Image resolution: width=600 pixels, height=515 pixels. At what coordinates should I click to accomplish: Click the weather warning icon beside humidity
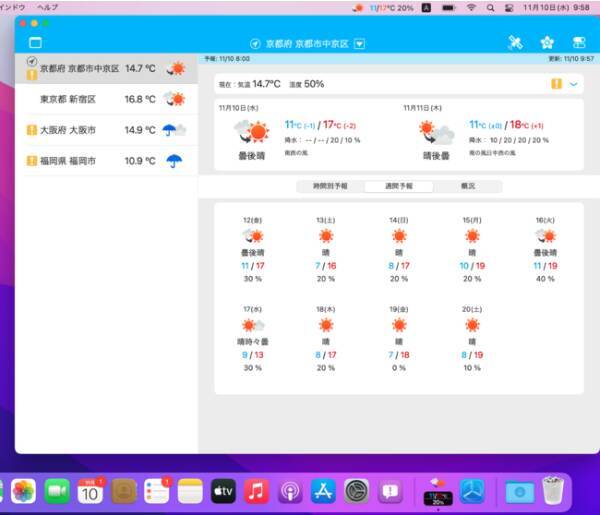[x=556, y=84]
